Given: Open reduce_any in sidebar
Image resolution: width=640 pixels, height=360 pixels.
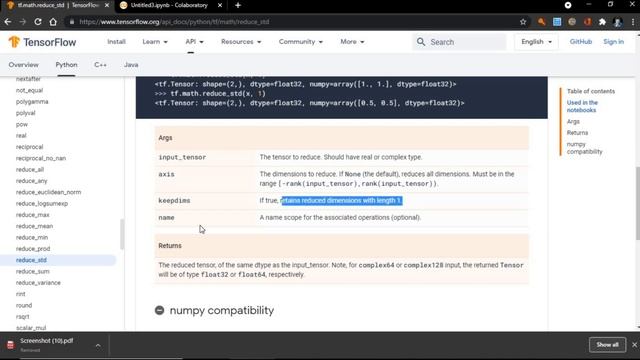Looking at the screenshot, I should click(x=31, y=180).
